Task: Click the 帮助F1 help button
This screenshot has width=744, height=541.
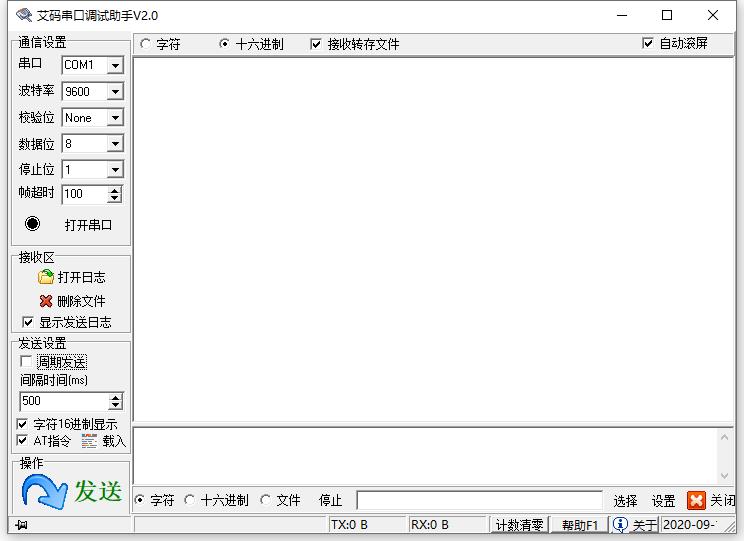Action: click(x=579, y=525)
